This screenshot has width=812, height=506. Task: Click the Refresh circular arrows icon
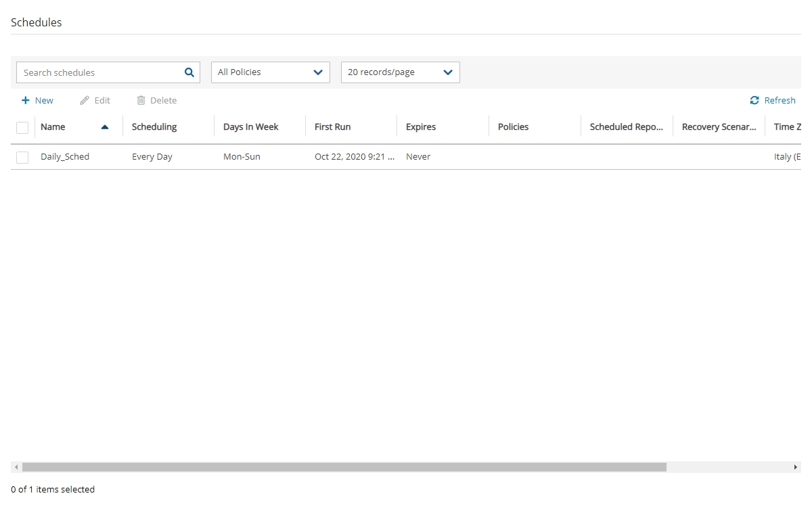(x=754, y=100)
